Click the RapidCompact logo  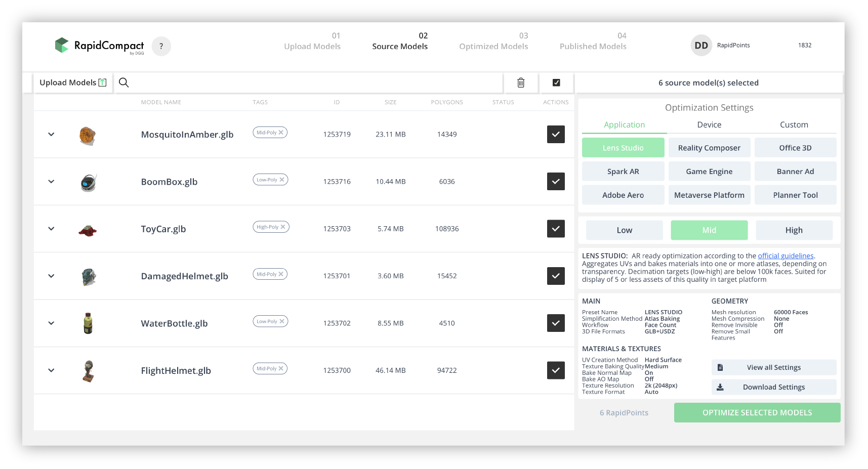pos(99,46)
